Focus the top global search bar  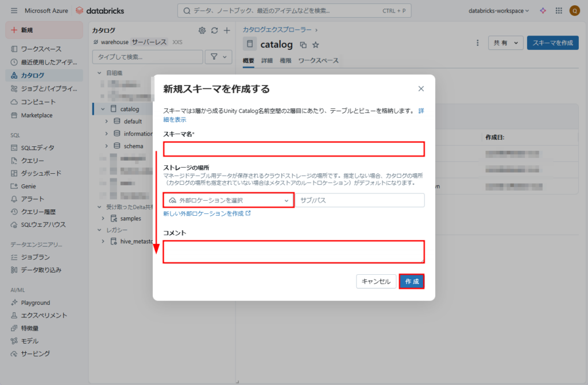tap(295, 10)
